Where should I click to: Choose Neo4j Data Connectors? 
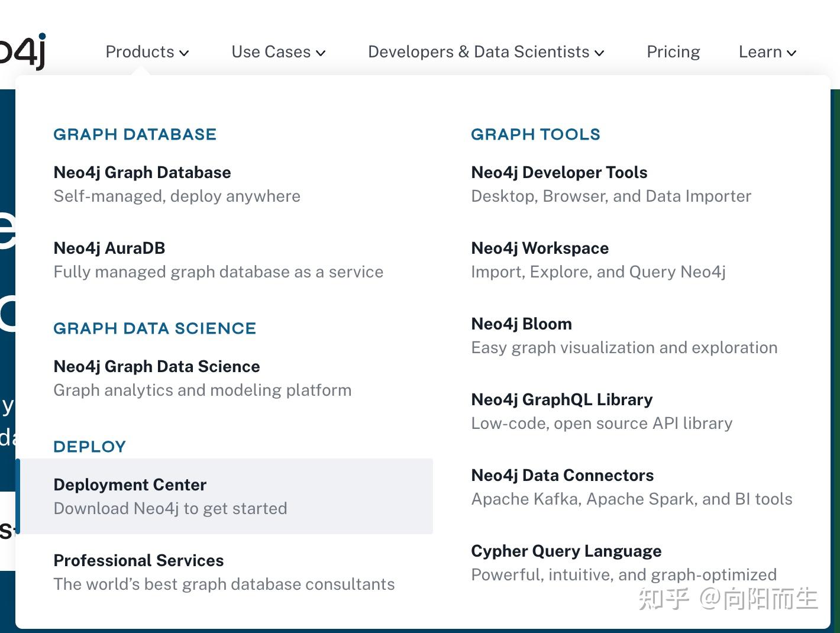click(x=562, y=476)
